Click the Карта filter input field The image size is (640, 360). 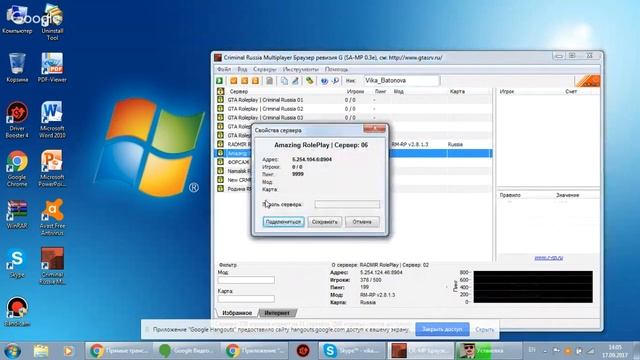point(246,299)
